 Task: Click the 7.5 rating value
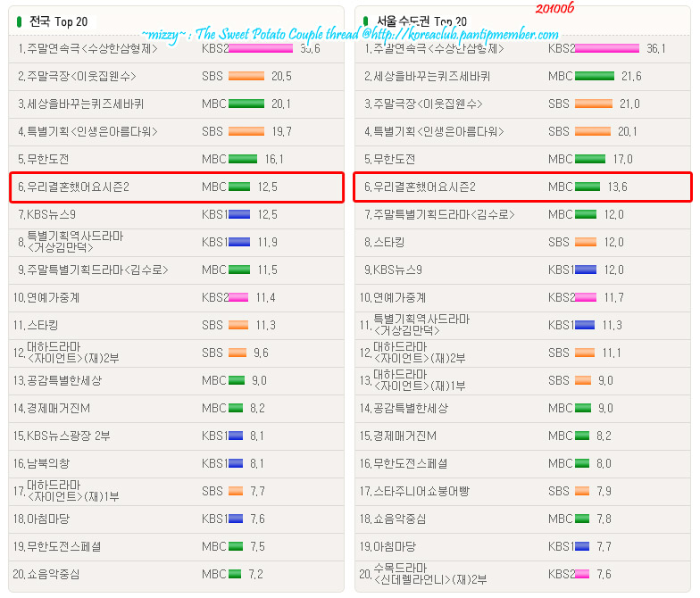tap(257, 546)
